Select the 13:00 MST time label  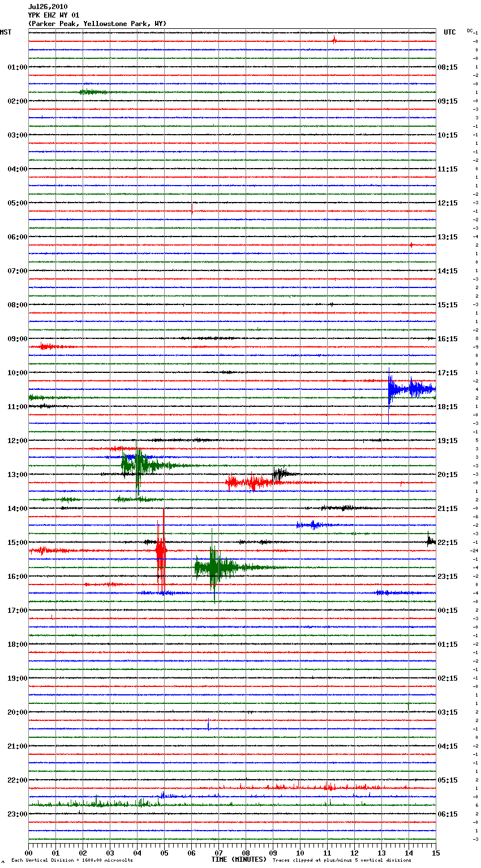point(17,475)
